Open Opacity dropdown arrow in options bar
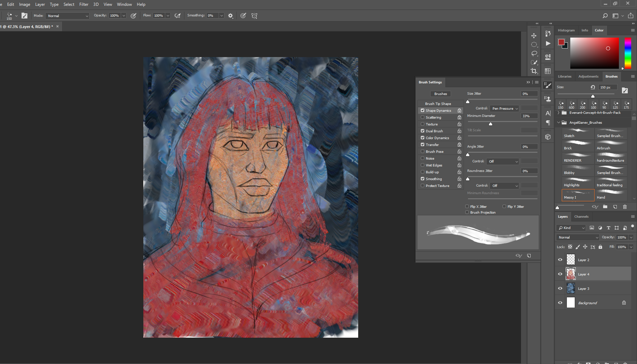Viewport: 637px width, 364px height. click(x=124, y=16)
